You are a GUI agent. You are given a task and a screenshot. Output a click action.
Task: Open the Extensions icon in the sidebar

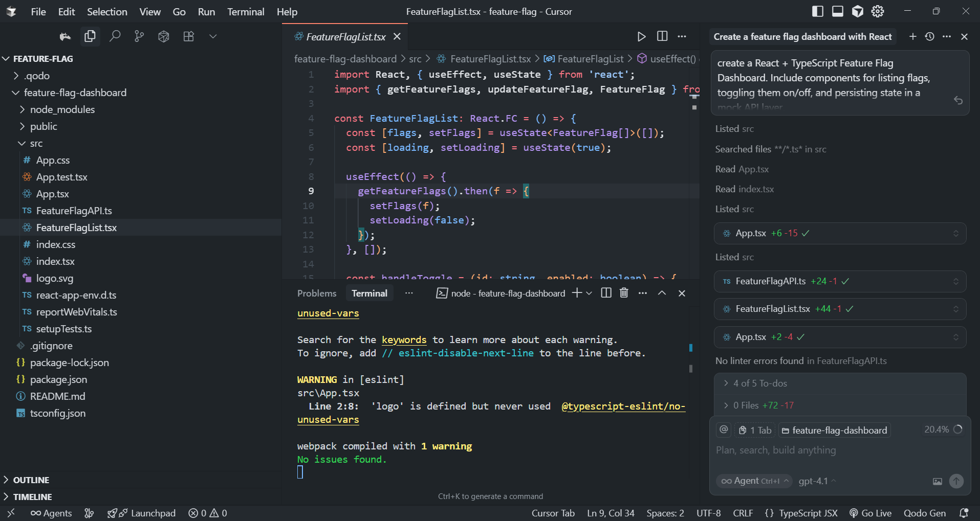(188, 36)
